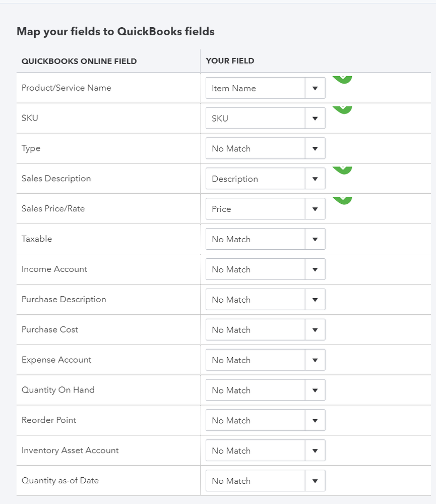Change the Sales Description mapping dropdown
436x504 pixels.
[x=265, y=179]
